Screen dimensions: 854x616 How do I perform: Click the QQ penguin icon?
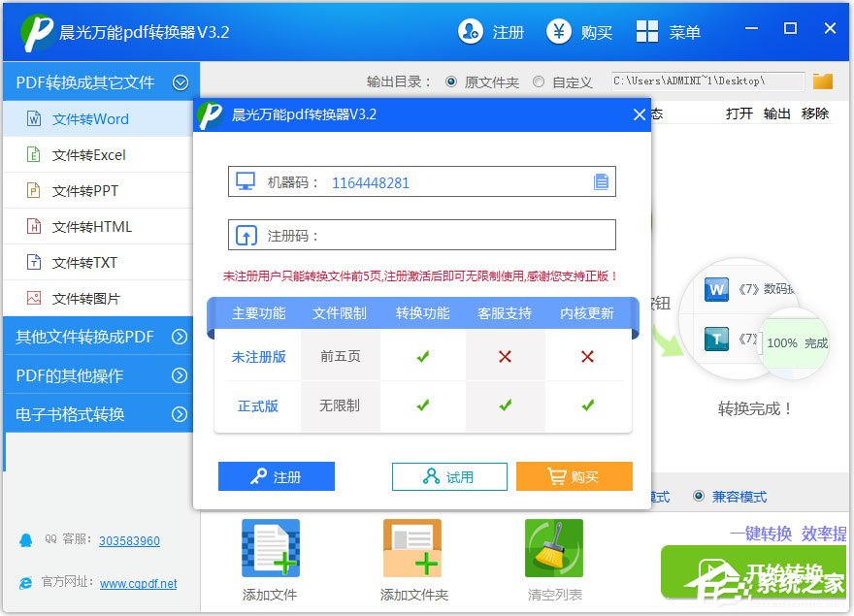click(25, 539)
